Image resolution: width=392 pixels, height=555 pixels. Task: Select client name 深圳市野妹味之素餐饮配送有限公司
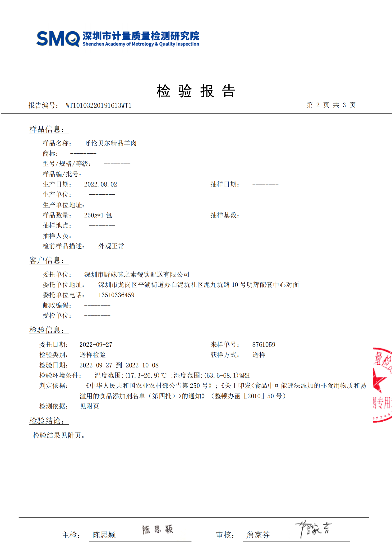pos(137,275)
